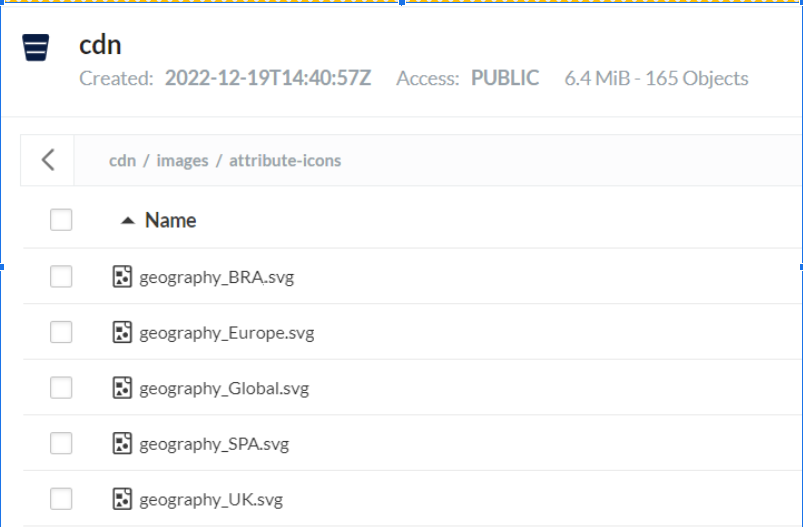Enable the checkbox beside geography_SPA.svg
Image resolution: width=803 pixels, height=528 pixels.
pos(61,443)
